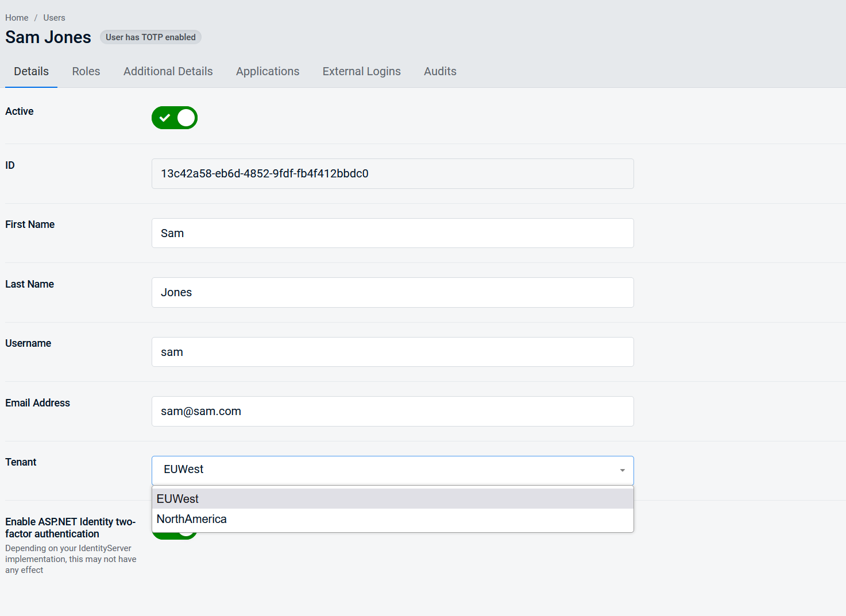Toggle the Active user switch
This screenshot has width=846, height=616.
[x=175, y=118]
